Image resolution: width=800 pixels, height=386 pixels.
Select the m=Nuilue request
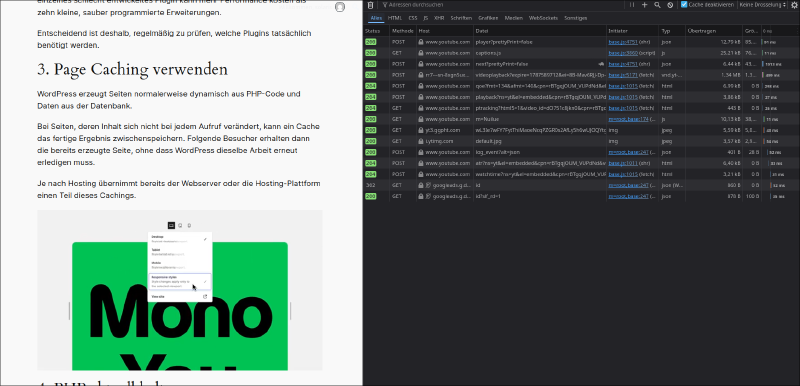(x=582, y=119)
